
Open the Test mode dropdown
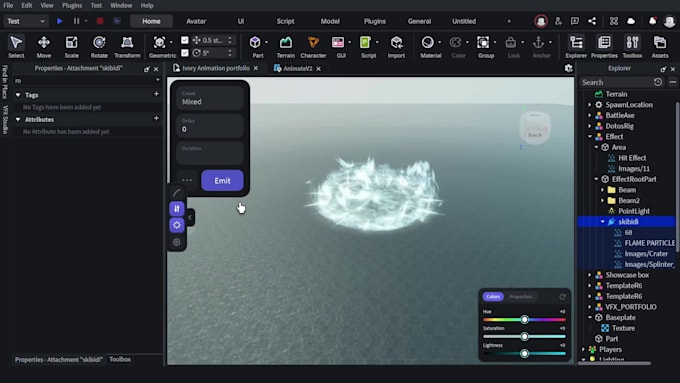pyautogui.click(x=26, y=21)
